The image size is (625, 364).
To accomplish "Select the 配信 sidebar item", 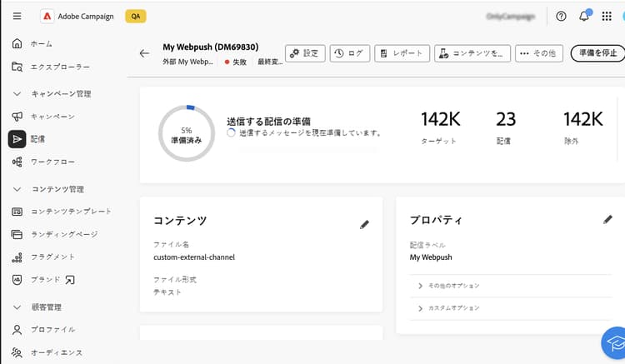I will click(27, 139).
